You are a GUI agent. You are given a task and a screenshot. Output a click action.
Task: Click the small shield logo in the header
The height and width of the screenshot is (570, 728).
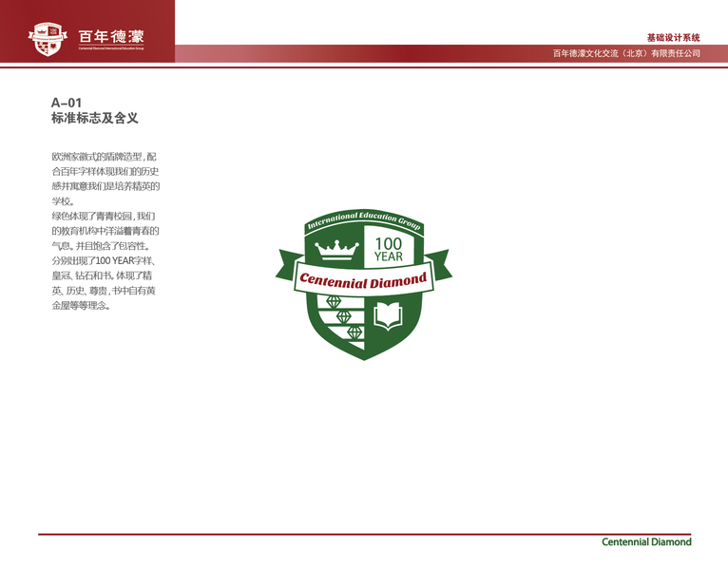(48, 39)
